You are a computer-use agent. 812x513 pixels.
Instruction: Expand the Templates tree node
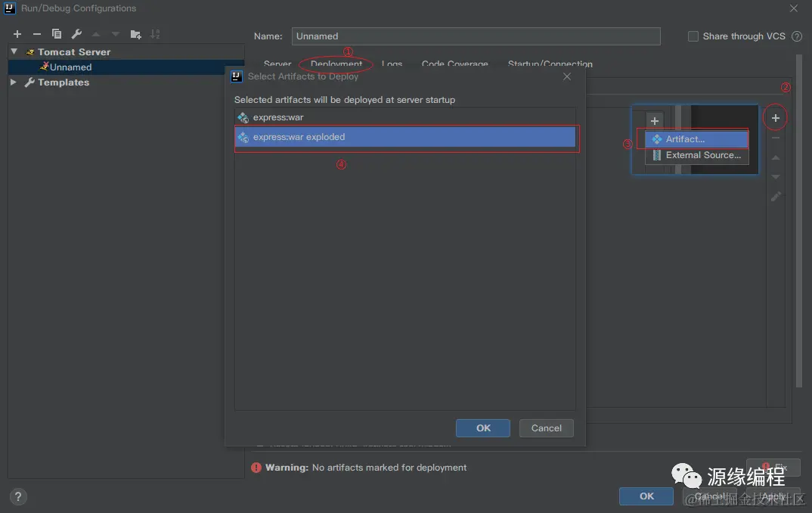coord(14,82)
